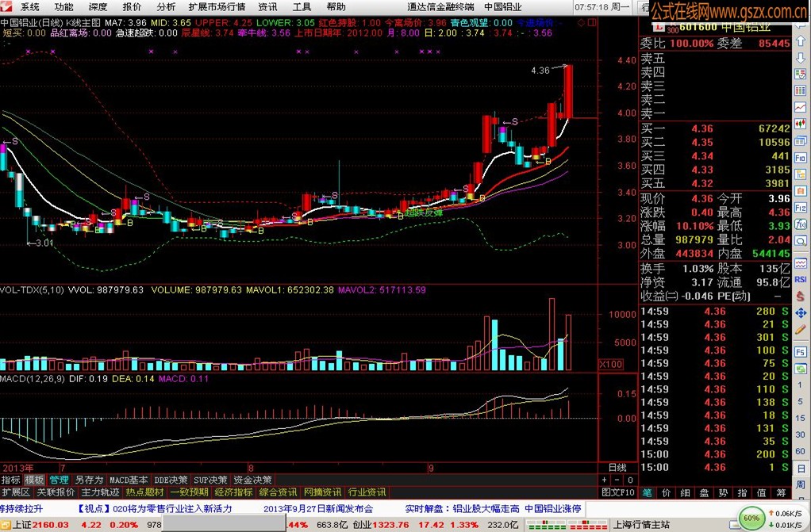
Task: Open the 资讯 menu
Action: pyautogui.click(x=267, y=6)
